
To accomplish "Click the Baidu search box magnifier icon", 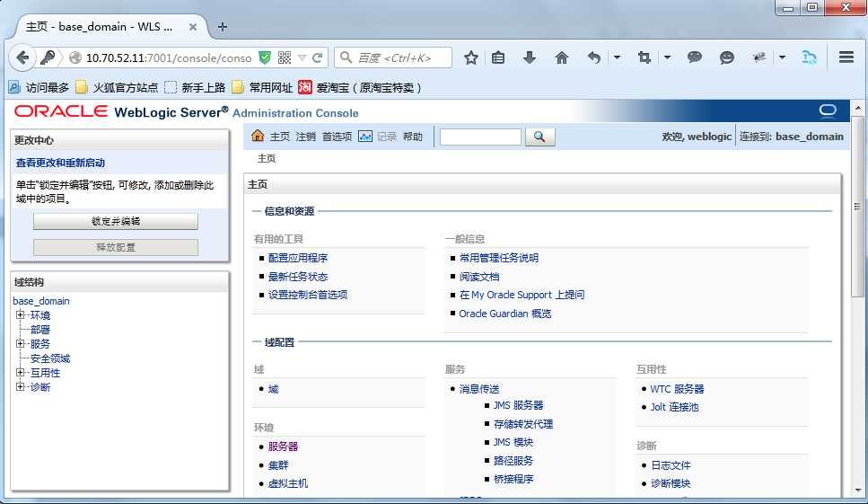I will 346,57.
